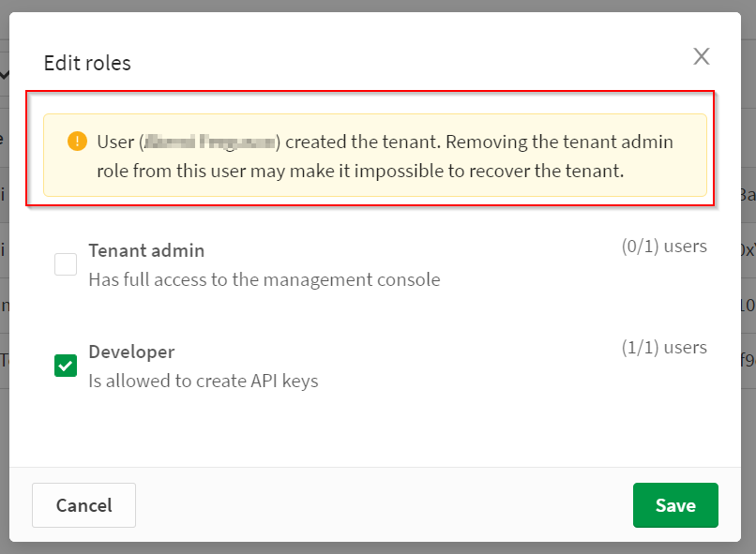This screenshot has width=756, height=554.
Task: Enable the Tenant admin checkbox
Action: pos(66,264)
